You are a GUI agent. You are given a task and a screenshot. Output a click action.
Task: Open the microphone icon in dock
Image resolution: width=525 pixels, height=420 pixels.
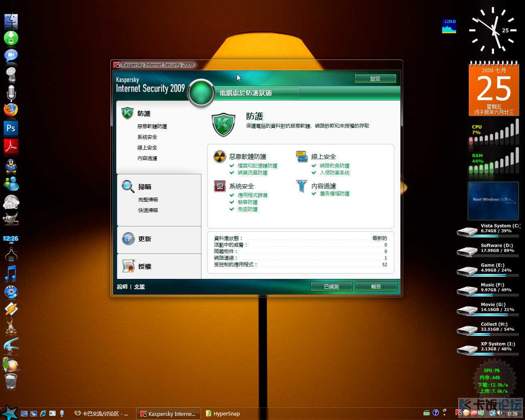coord(11,93)
